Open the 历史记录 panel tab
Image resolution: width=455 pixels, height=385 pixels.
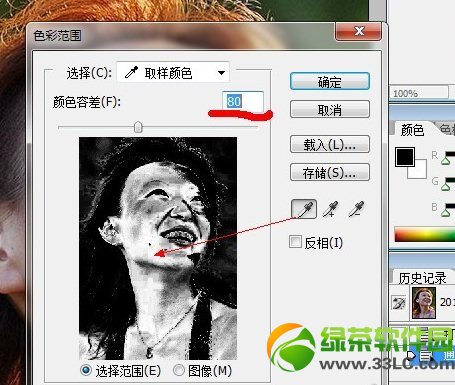point(422,277)
